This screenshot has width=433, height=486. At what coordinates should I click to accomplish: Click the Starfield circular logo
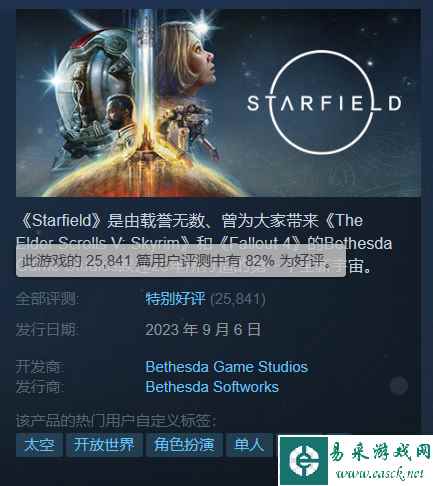tap(324, 102)
